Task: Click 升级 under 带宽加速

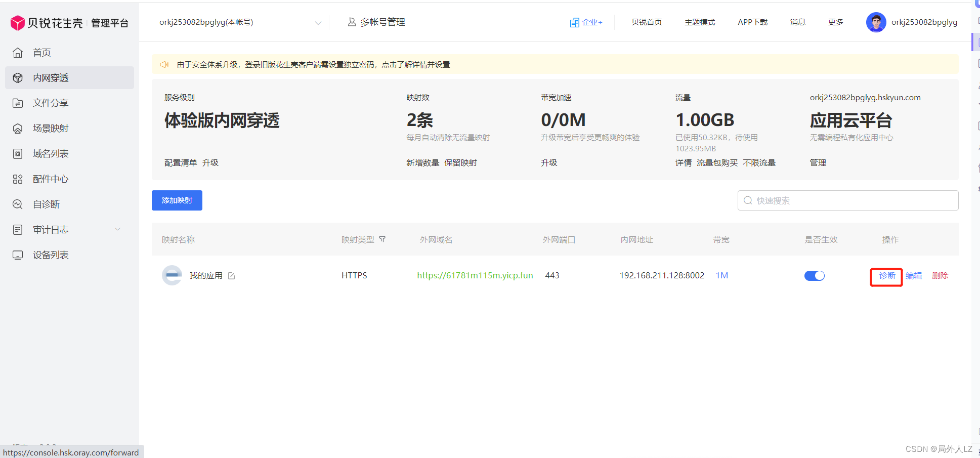Action: pos(549,163)
